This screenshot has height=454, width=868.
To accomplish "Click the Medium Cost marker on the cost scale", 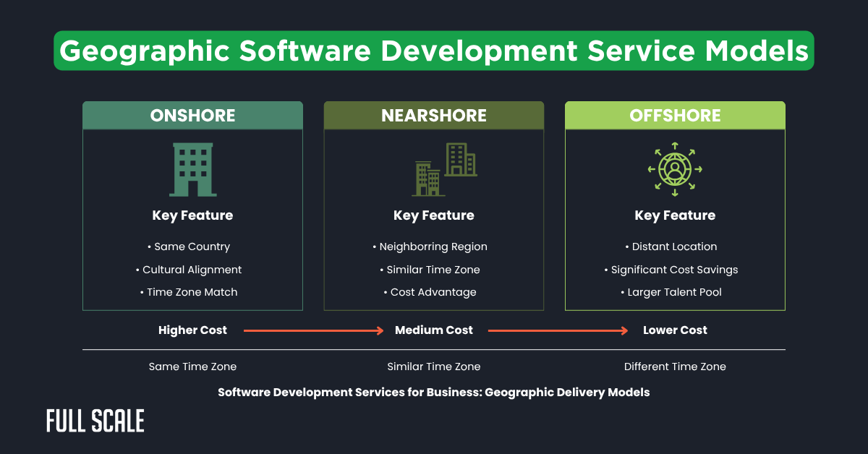I will (433, 330).
